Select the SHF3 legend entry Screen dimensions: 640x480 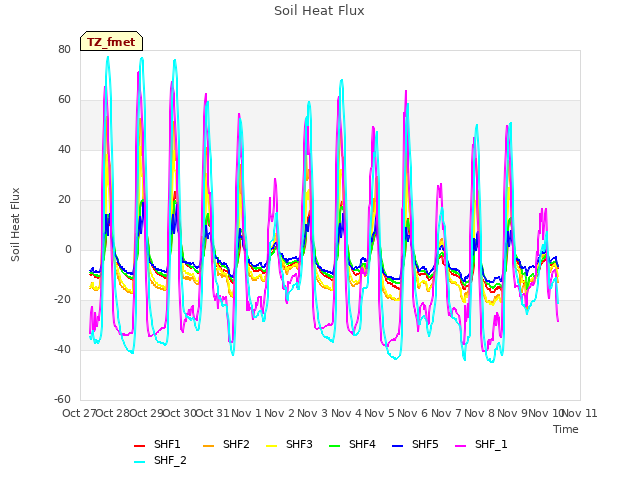[x=289, y=444]
